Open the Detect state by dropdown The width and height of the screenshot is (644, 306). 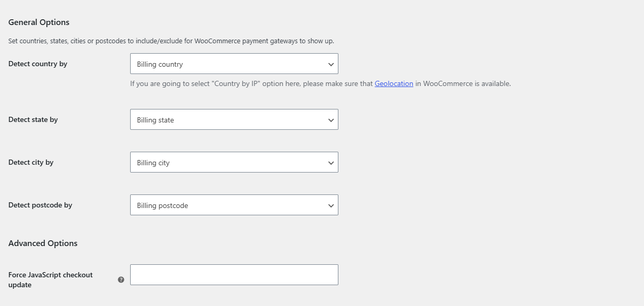234,119
